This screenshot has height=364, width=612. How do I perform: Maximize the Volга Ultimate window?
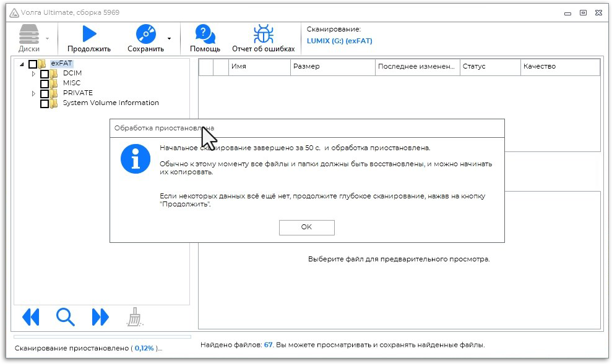click(583, 13)
